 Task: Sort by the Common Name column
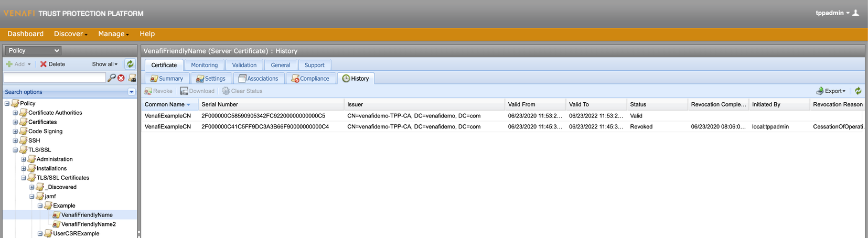point(169,104)
